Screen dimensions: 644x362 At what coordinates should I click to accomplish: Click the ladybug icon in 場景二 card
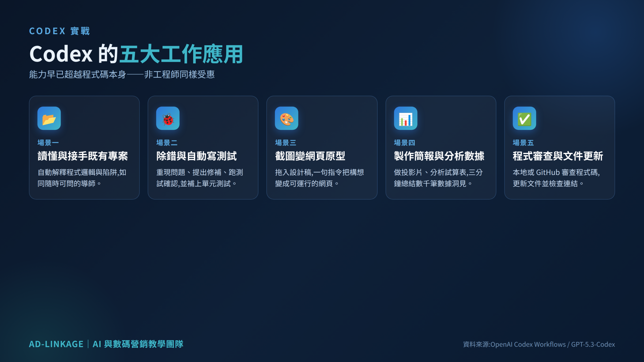point(168,118)
